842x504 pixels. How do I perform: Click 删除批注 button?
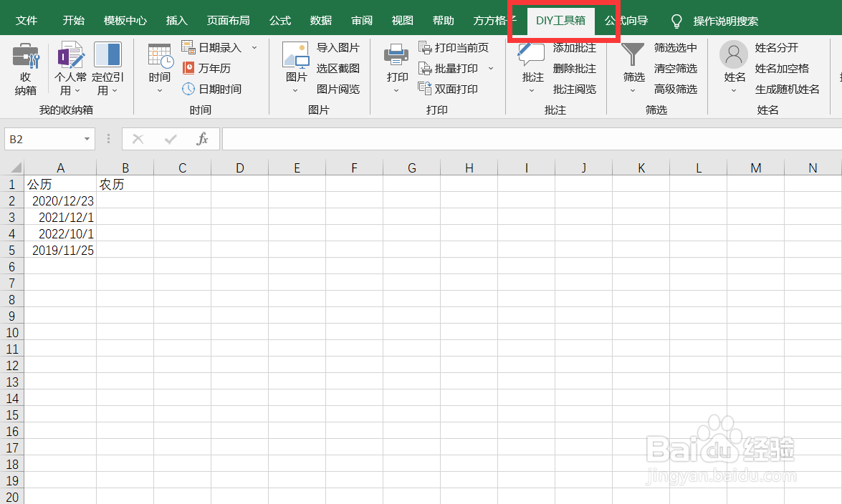[x=575, y=68]
